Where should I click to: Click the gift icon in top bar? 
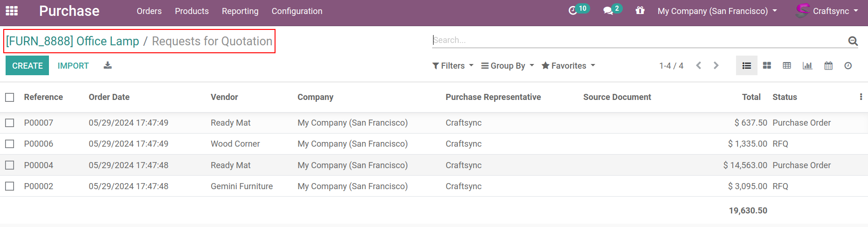pos(640,10)
